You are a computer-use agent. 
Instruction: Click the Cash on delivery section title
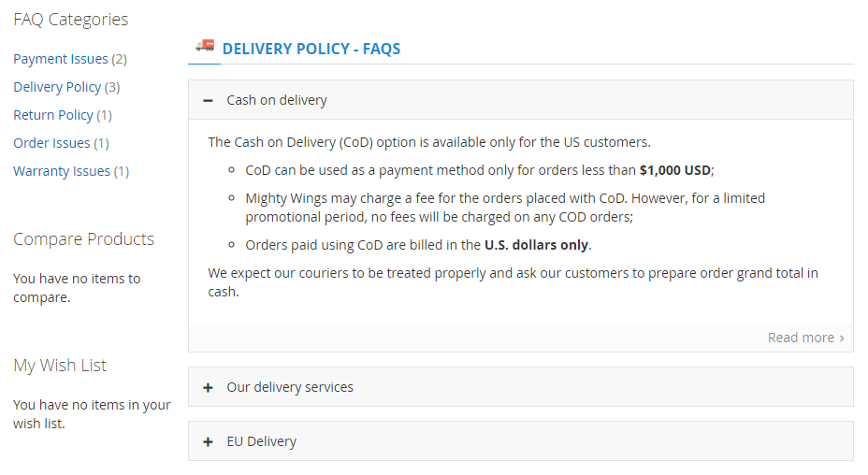click(277, 100)
